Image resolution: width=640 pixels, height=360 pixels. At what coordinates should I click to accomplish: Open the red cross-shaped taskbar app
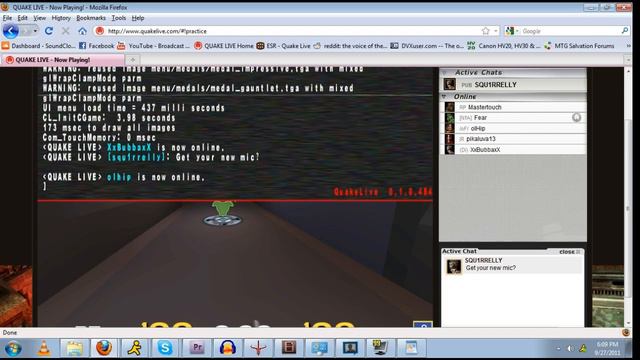click(258, 348)
